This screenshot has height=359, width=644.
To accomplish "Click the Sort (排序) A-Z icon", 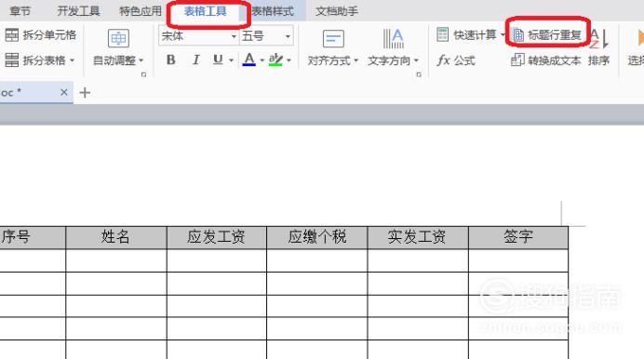I will click(x=598, y=38).
